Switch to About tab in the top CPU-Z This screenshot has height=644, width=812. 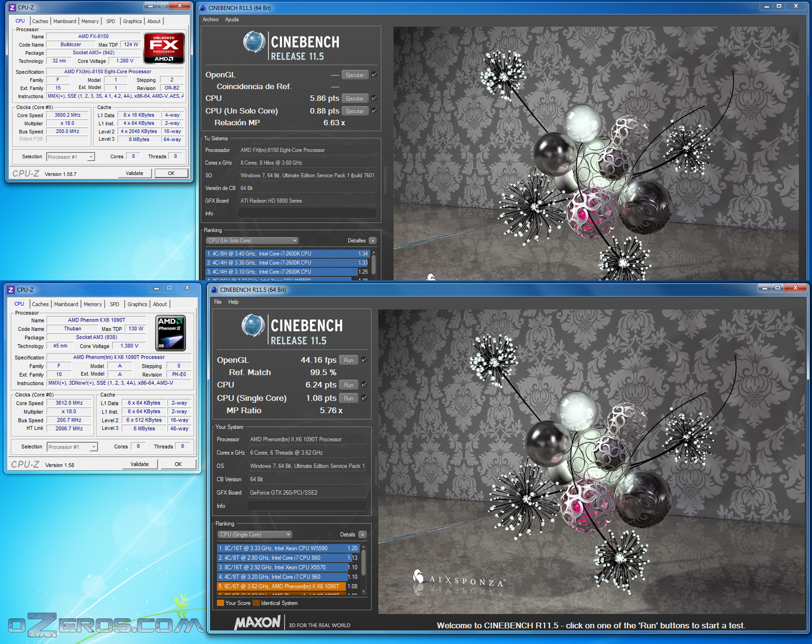click(x=154, y=21)
